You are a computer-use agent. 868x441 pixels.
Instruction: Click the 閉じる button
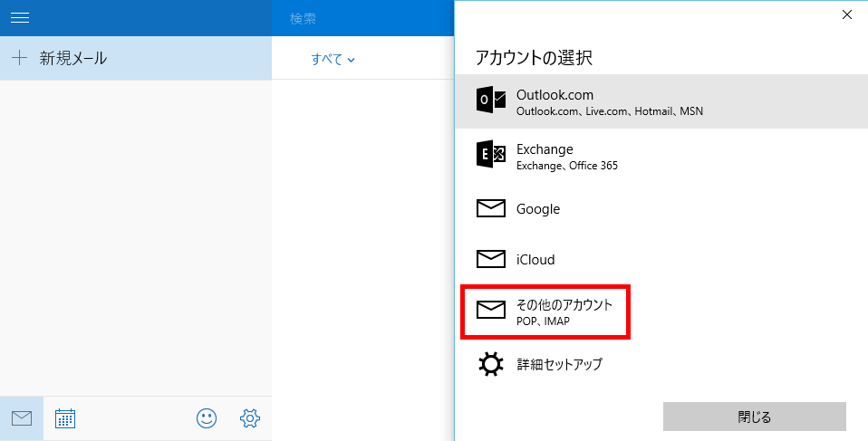click(755, 417)
